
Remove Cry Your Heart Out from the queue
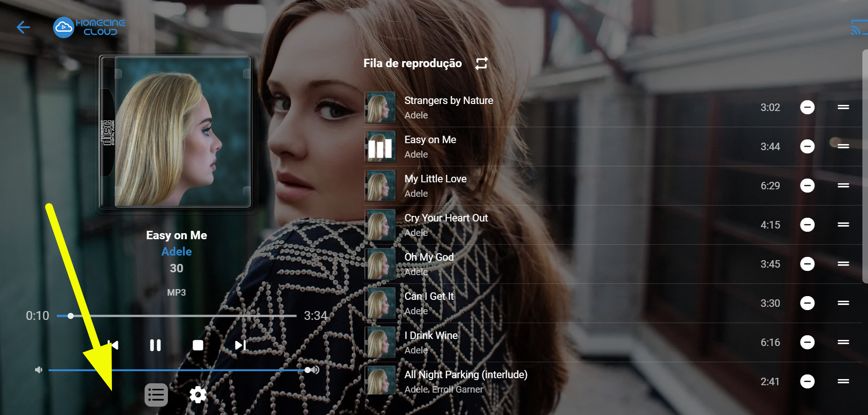pyautogui.click(x=807, y=225)
